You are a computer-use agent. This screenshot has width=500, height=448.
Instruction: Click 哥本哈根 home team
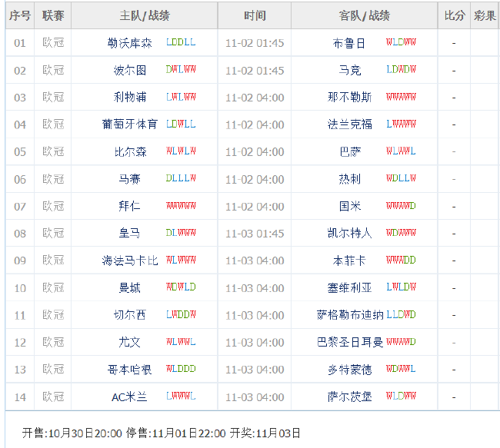[129, 370]
